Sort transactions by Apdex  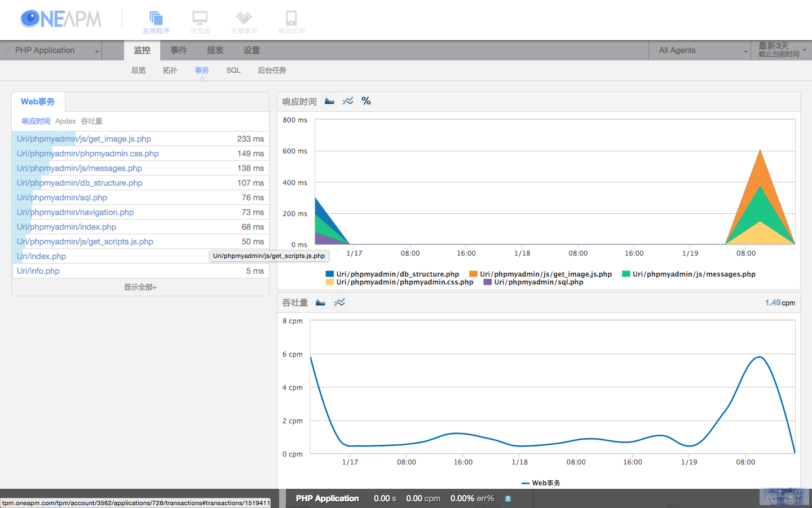point(65,121)
